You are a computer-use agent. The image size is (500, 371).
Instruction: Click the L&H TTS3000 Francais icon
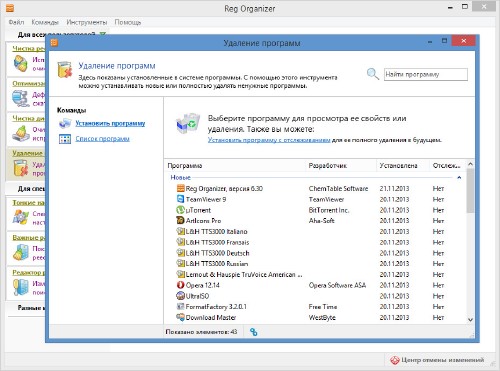180,242
